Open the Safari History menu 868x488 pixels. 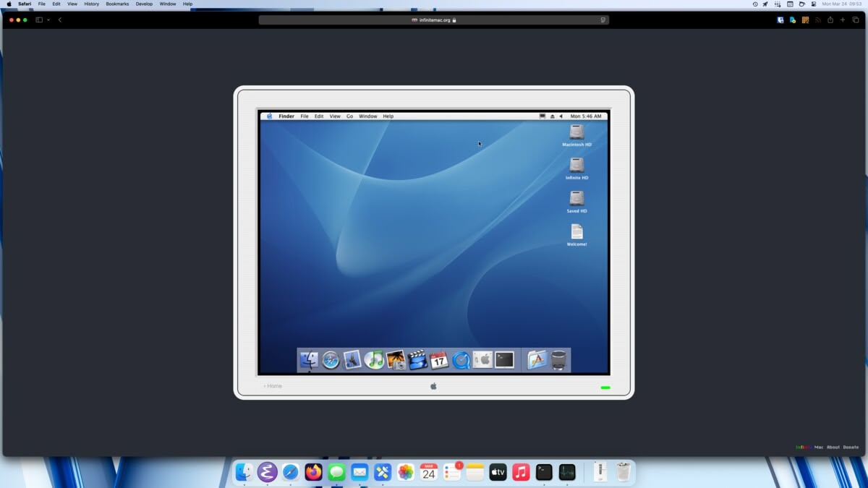point(91,4)
